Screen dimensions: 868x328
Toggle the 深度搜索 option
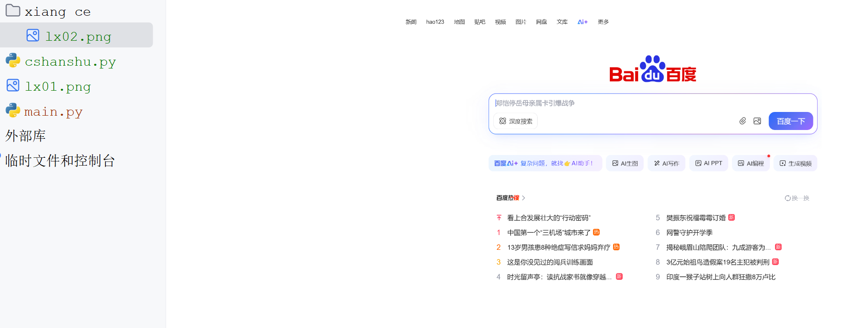click(x=515, y=121)
